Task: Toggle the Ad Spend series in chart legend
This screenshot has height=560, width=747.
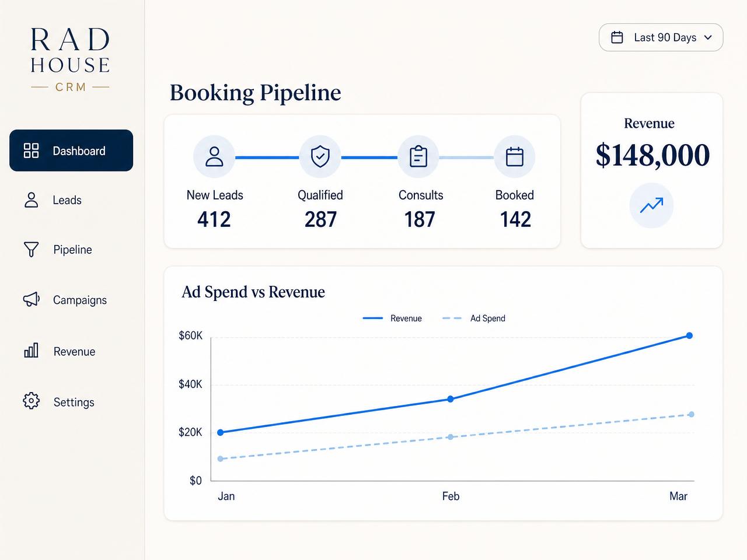Action: point(474,318)
